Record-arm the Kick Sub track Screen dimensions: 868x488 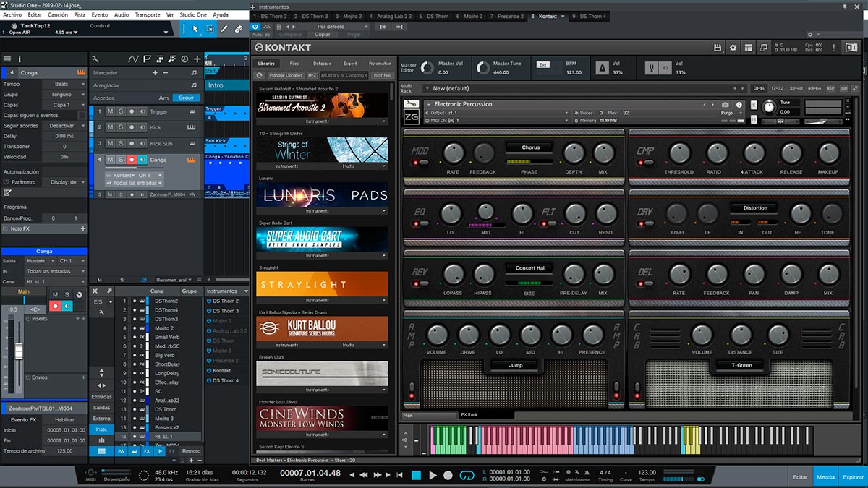[x=132, y=144]
